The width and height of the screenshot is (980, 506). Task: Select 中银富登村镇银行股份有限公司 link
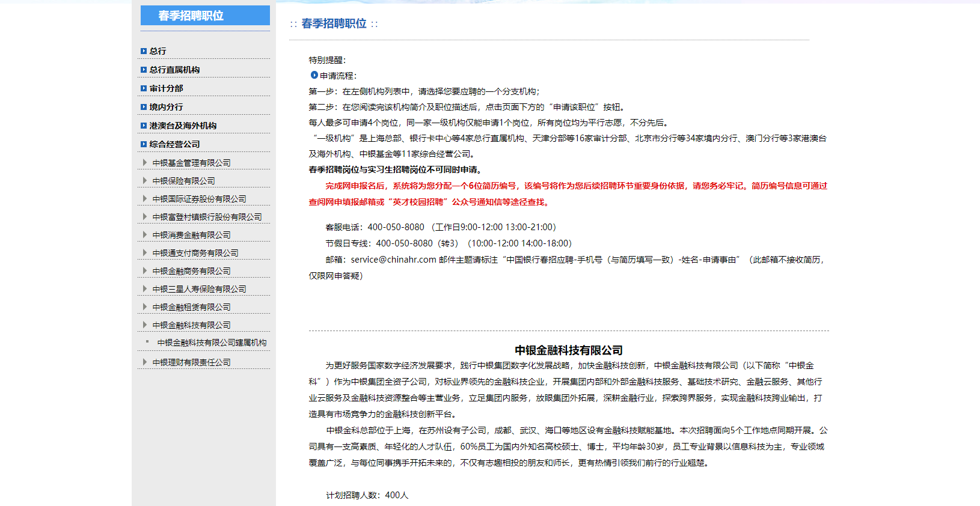click(207, 217)
